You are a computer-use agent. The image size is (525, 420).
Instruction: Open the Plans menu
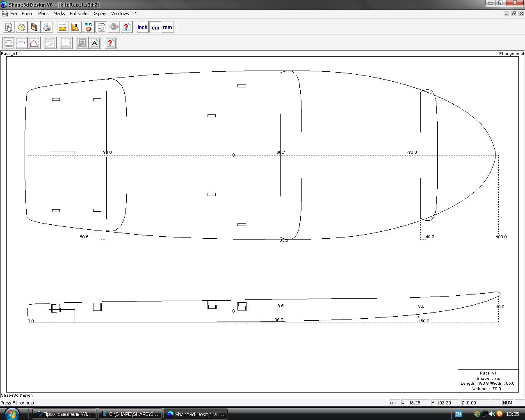tap(43, 14)
